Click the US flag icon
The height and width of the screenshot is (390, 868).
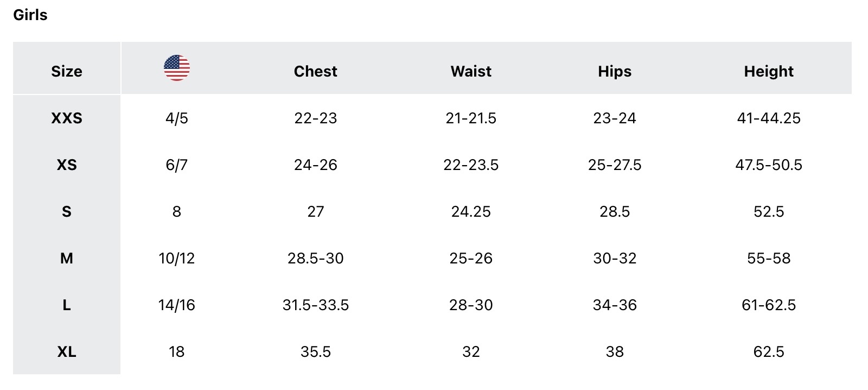[x=177, y=68]
